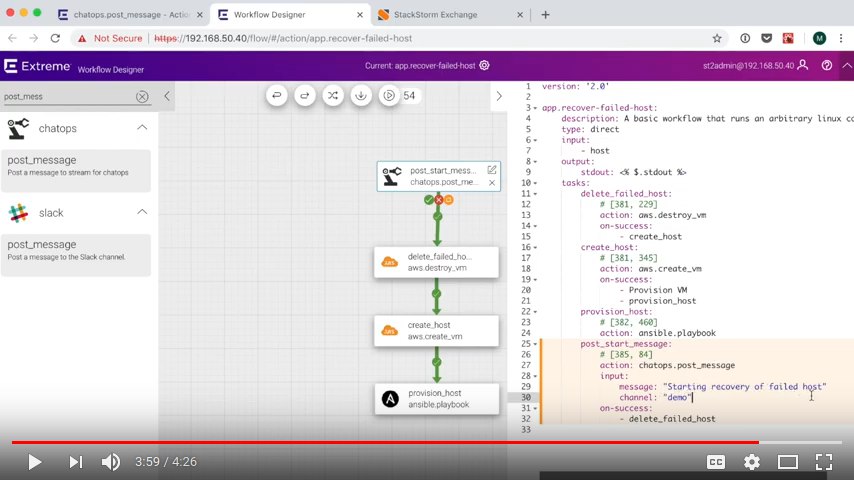Close the Workflow Designer browser tab
Image resolution: width=854 pixels, height=480 pixels.
point(359,15)
